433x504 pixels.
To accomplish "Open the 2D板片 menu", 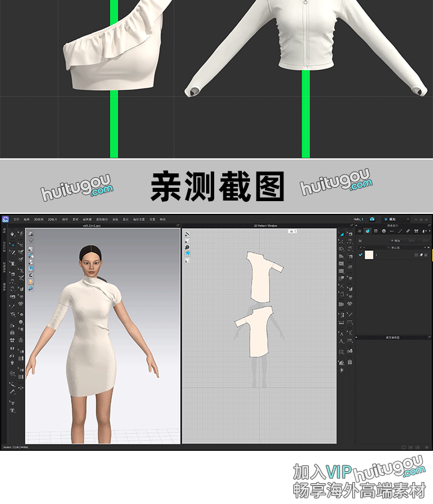I will [53, 219].
